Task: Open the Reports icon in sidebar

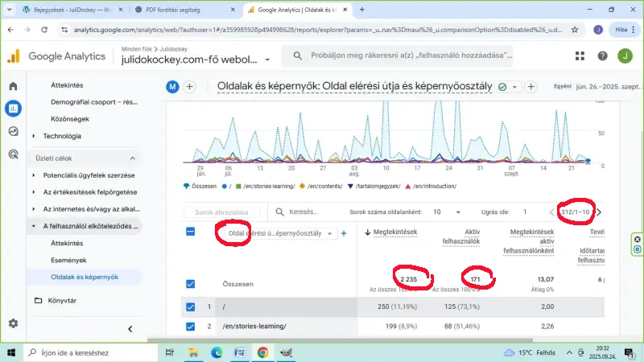Action: (x=13, y=109)
